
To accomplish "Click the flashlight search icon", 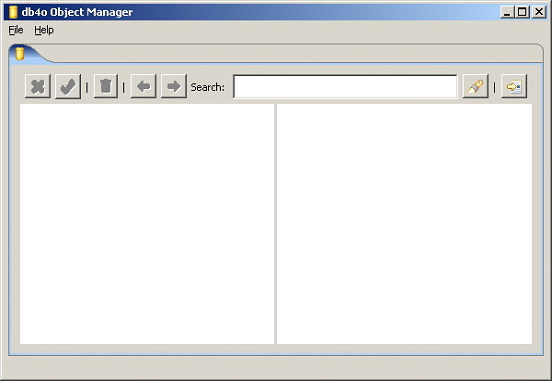I will 475,86.
